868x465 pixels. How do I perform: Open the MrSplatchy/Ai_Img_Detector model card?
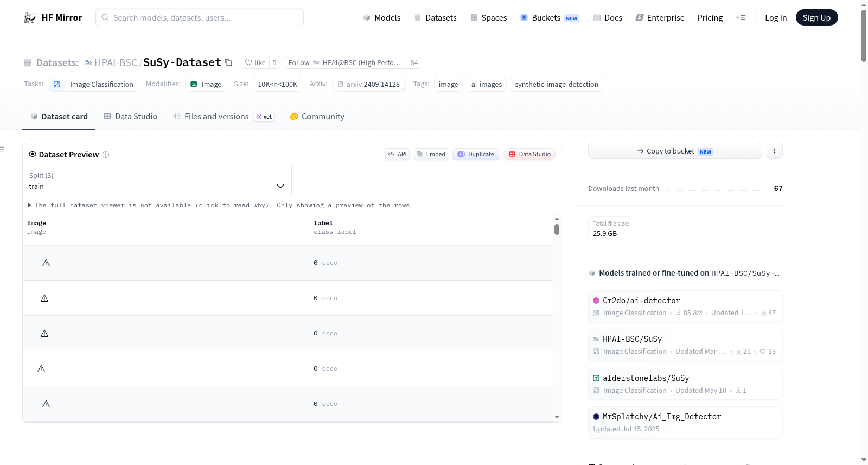(x=685, y=423)
